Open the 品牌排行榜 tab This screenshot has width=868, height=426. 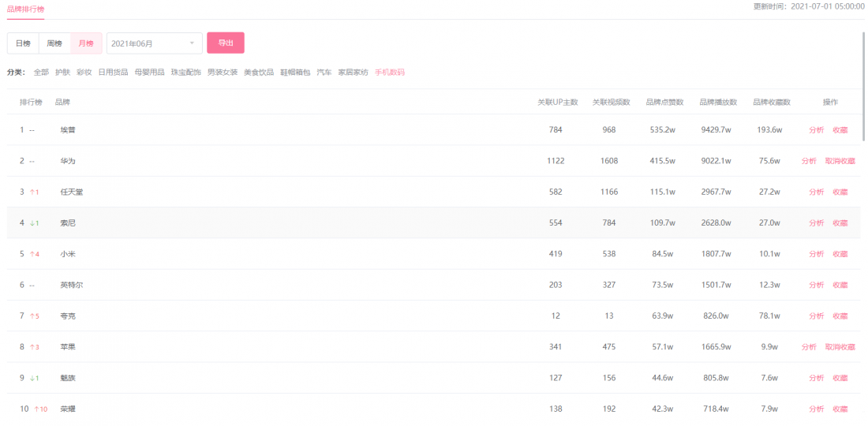click(25, 9)
